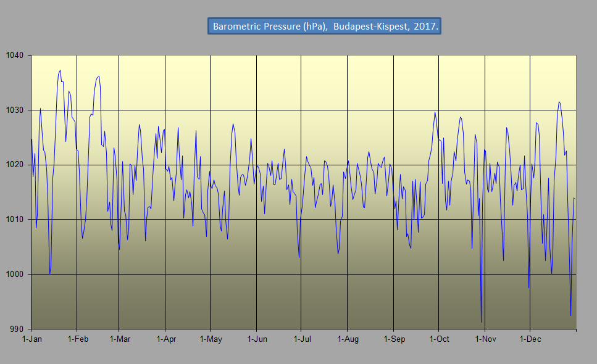Pick the 1-Jun x-axis label
The height and width of the screenshot is (364, 597).
tap(257, 339)
